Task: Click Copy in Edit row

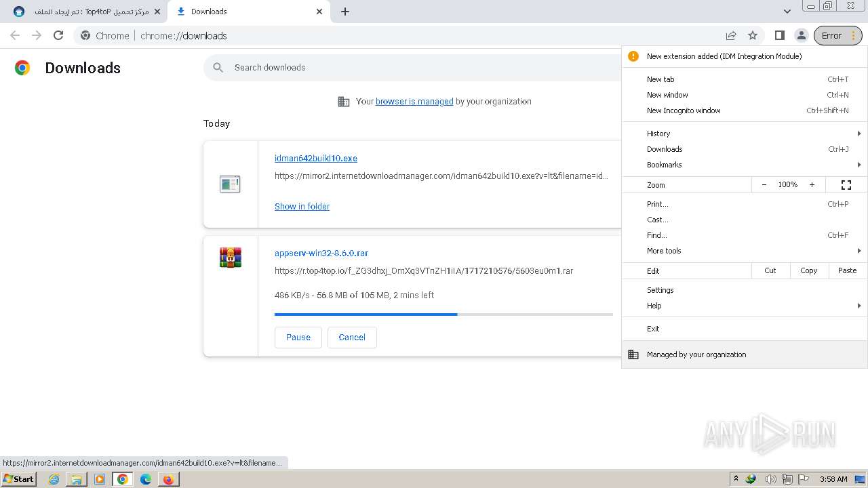Action: coord(808,270)
